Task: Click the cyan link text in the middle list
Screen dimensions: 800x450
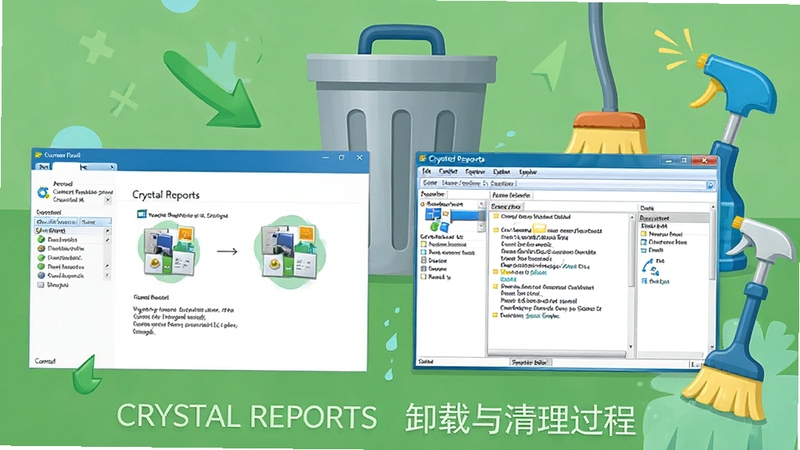Action: (x=508, y=279)
